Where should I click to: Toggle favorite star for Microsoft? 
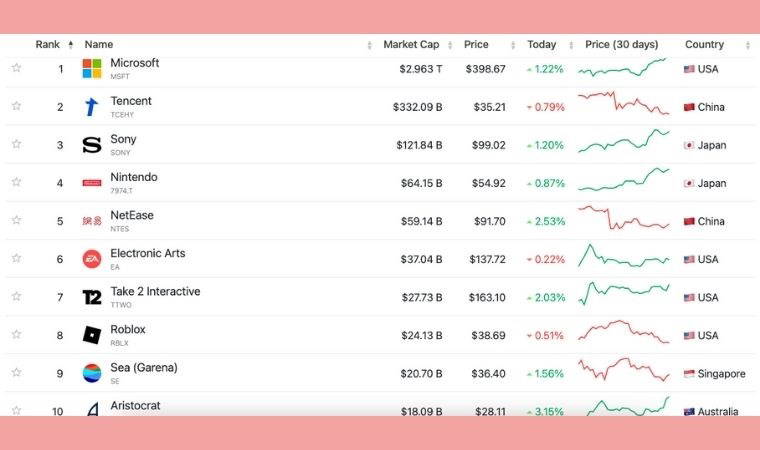click(x=16, y=68)
